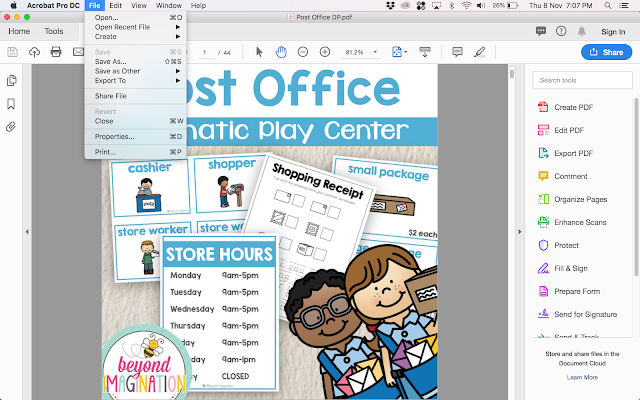Switch to the Tools tab

[x=53, y=31]
